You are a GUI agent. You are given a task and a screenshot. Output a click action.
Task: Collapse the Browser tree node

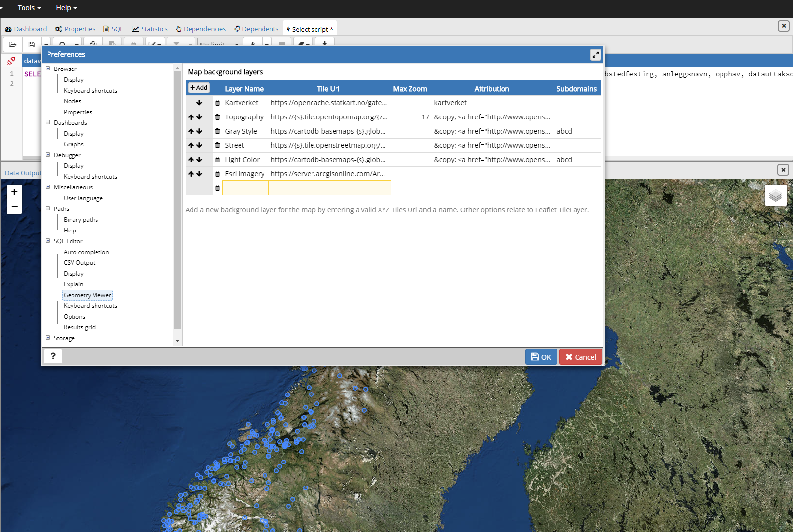coord(48,69)
